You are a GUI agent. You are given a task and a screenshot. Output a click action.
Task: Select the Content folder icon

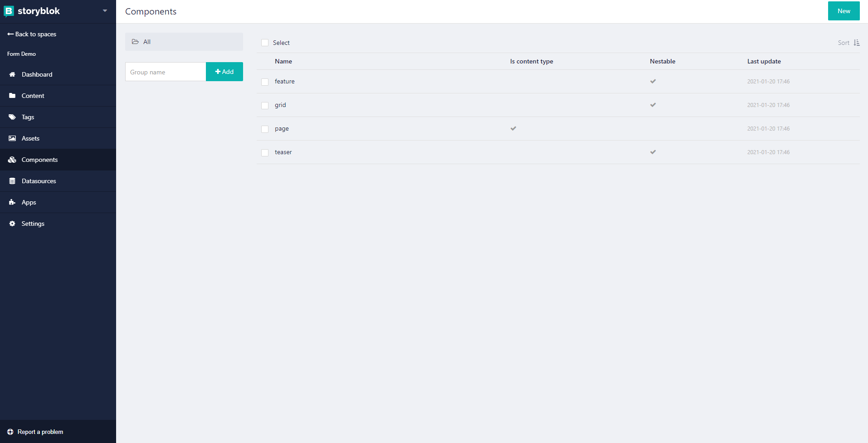click(12, 96)
